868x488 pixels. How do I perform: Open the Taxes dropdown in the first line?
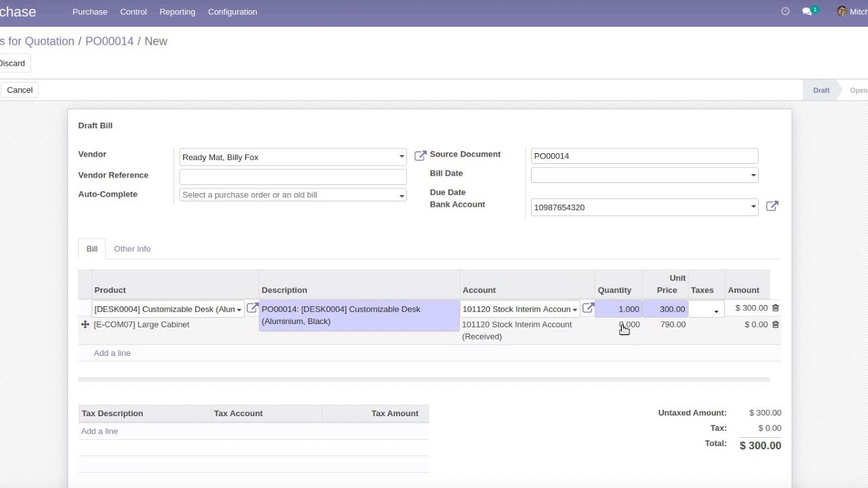[716, 311]
